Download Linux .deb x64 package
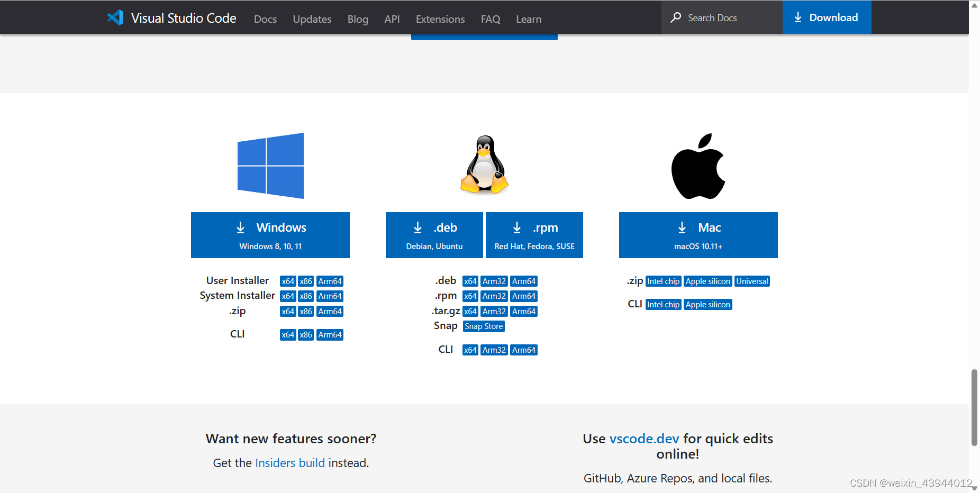 [470, 281]
